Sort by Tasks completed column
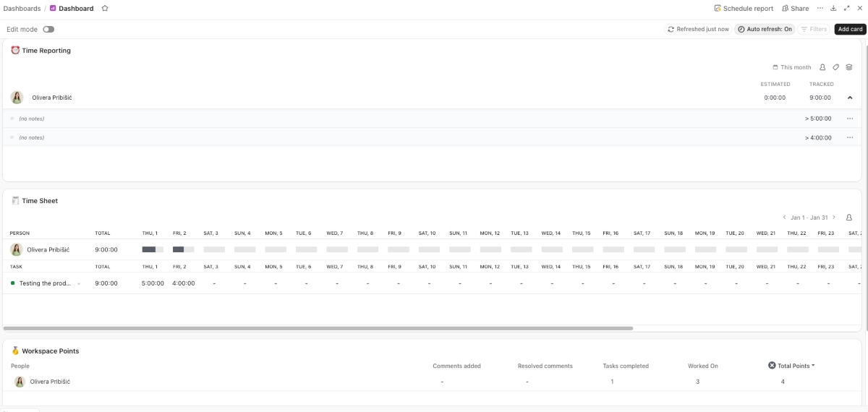 626,366
